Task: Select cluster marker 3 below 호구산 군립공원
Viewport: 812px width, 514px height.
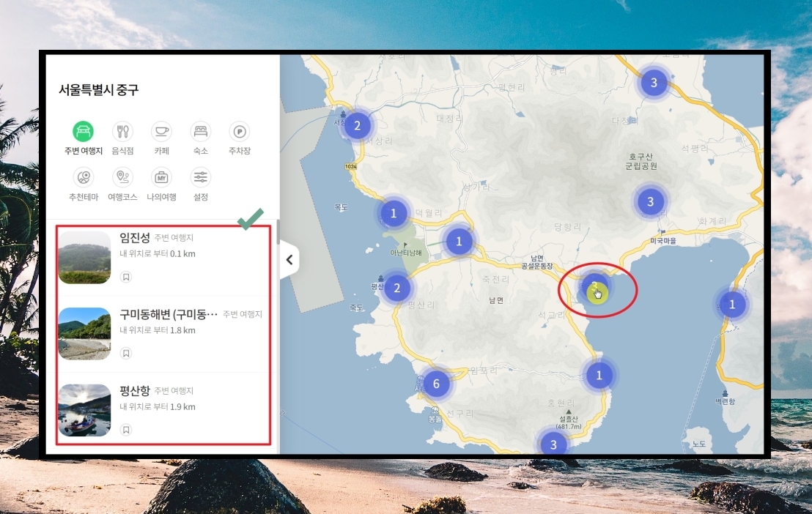Action: click(x=651, y=202)
